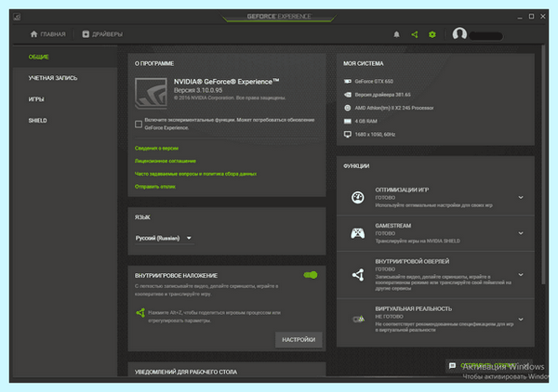Click the monitor icon beside 1680 x 1050
The height and width of the screenshot is (392, 558).
(x=348, y=135)
